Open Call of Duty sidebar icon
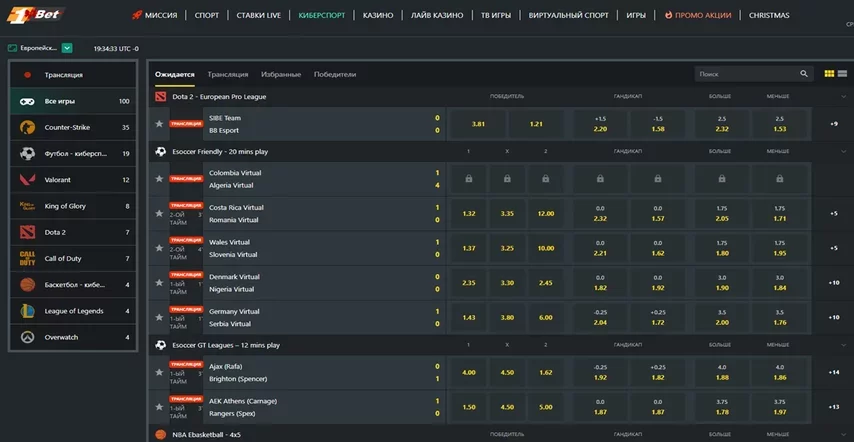The image size is (854, 442). coord(27,259)
